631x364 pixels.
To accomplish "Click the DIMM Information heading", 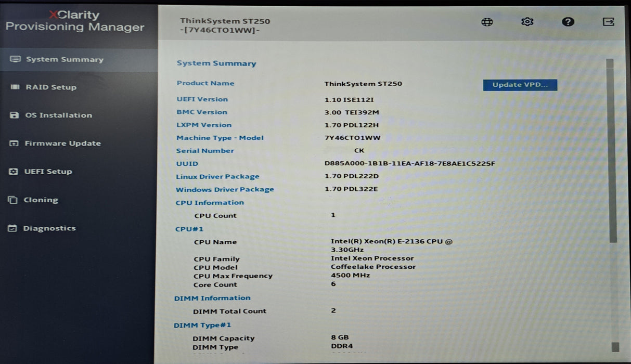I will (212, 298).
